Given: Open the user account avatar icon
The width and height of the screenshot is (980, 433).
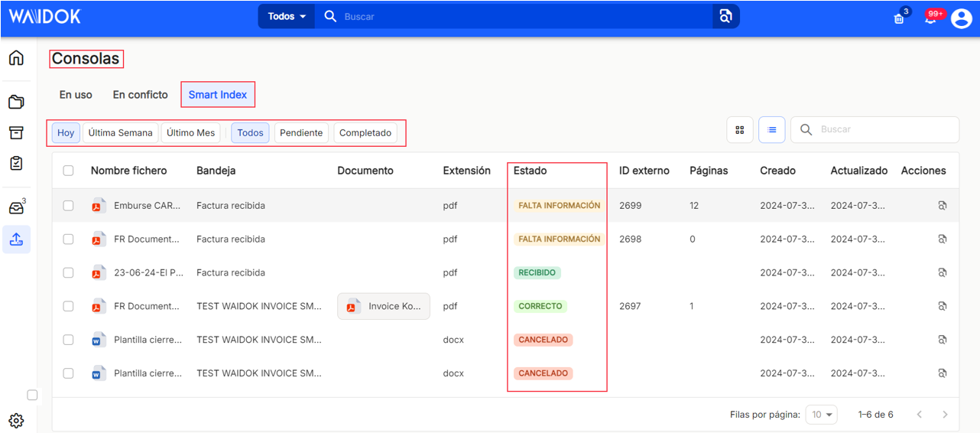Looking at the screenshot, I should pos(961,18).
